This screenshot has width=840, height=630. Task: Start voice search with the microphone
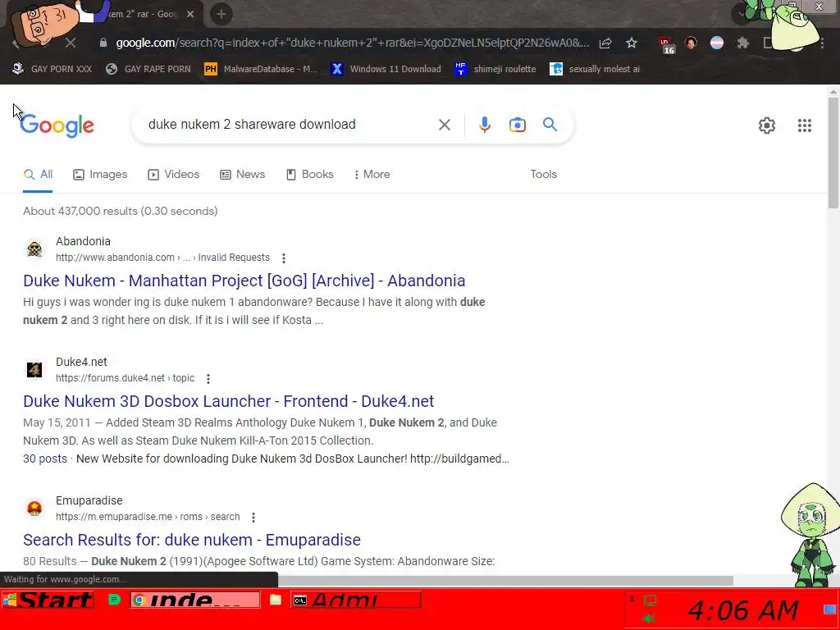(x=484, y=125)
